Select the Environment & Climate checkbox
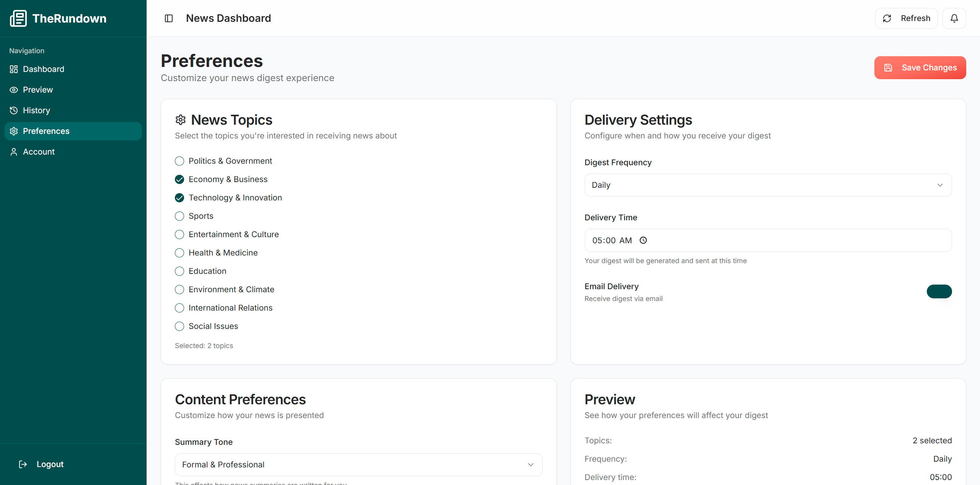 [x=179, y=290]
